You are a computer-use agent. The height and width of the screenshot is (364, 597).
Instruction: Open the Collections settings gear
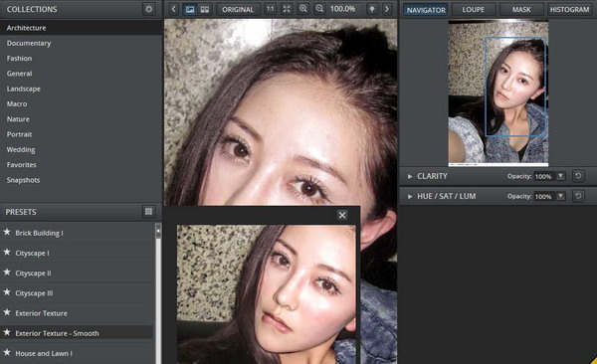[149, 9]
